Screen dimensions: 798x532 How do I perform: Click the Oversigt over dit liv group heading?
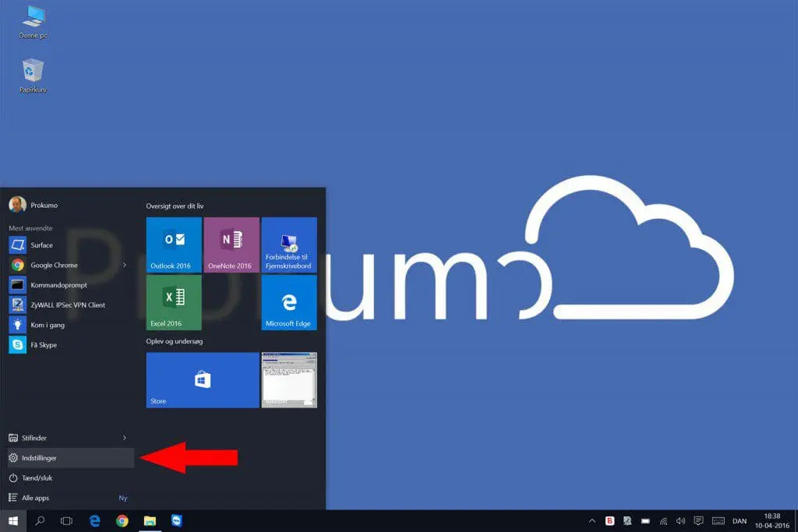(x=175, y=206)
